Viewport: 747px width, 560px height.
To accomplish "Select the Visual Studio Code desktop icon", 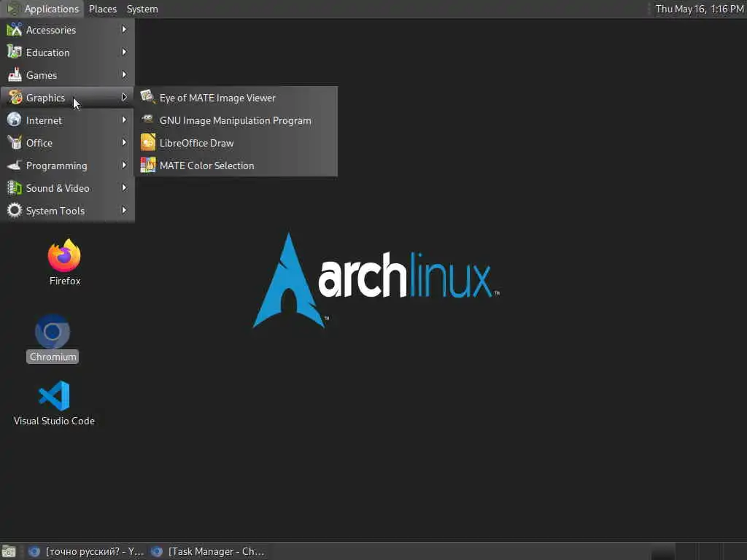I will tap(54, 396).
